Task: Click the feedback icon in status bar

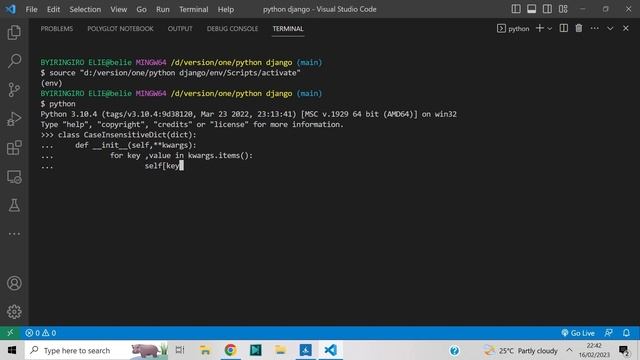Action: [x=609, y=333]
